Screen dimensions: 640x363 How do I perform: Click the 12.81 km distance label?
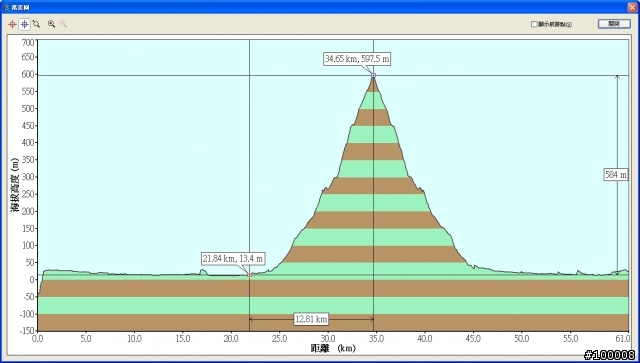click(x=311, y=319)
